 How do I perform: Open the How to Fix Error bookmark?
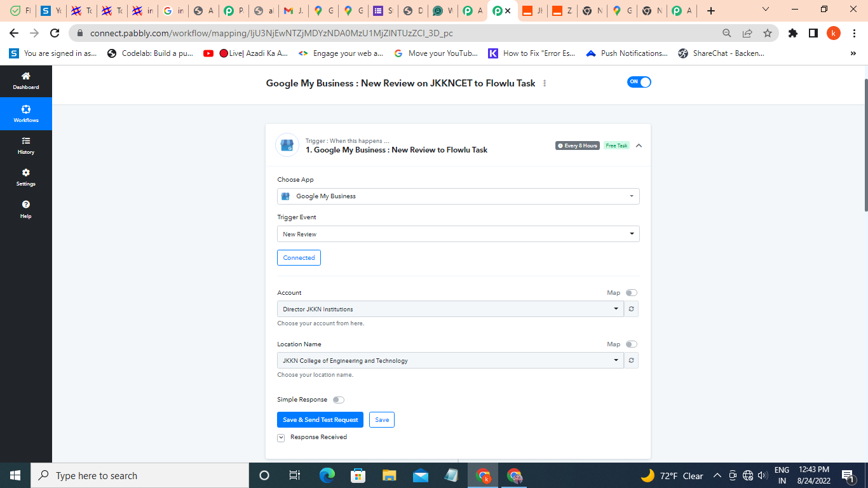(531, 53)
